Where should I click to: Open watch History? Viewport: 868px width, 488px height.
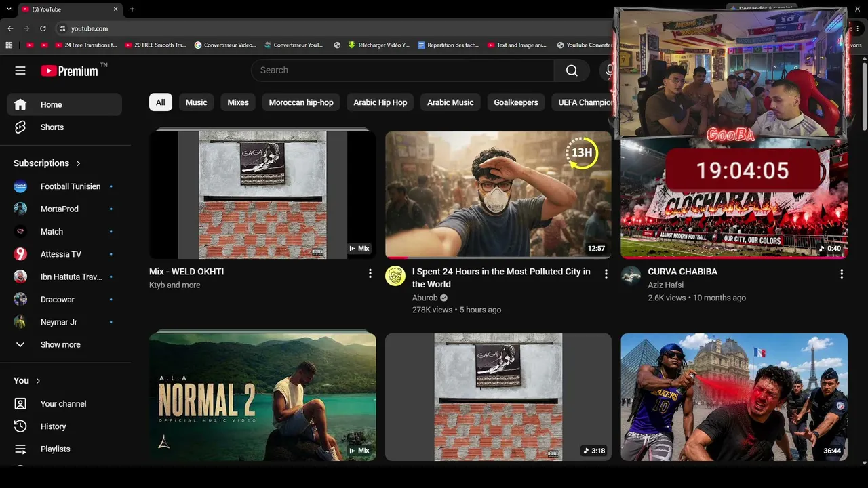pyautogui.click(x=64, y=426)
